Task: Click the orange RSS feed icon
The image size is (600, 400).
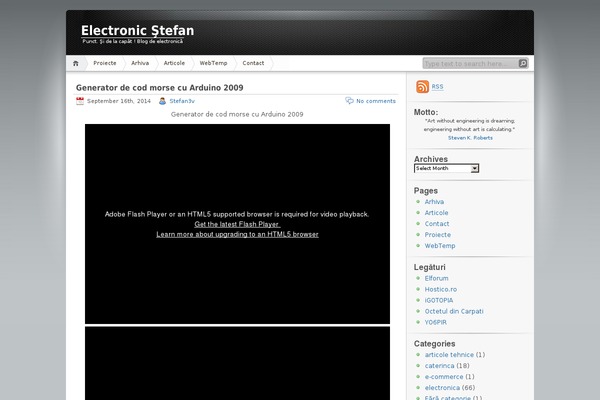Action: tap(422, 88)
